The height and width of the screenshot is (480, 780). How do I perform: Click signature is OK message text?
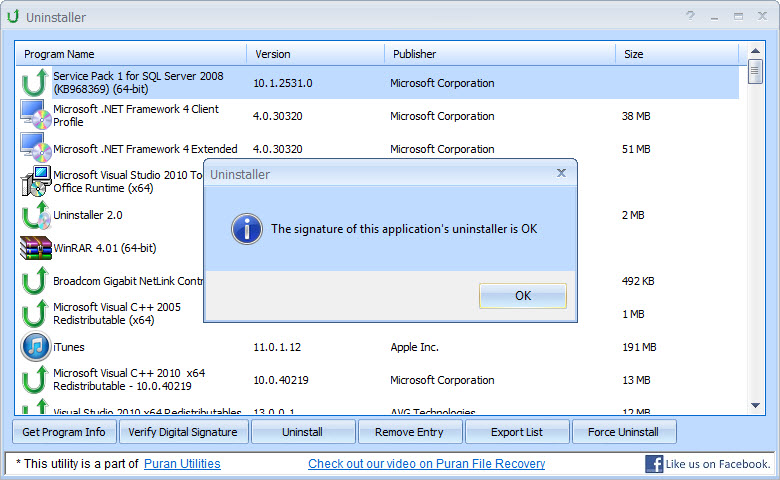point(404,229)
